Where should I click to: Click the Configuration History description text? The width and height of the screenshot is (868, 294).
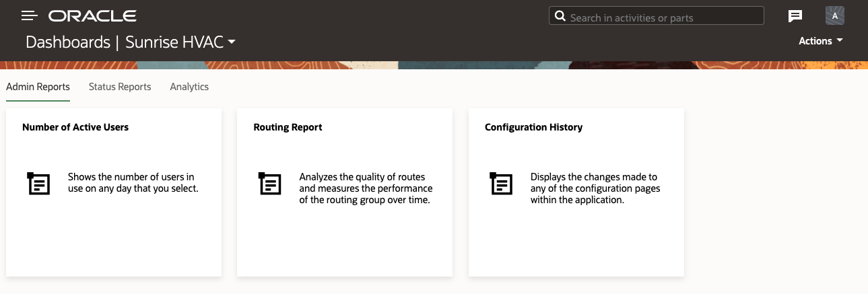[595, 188]
